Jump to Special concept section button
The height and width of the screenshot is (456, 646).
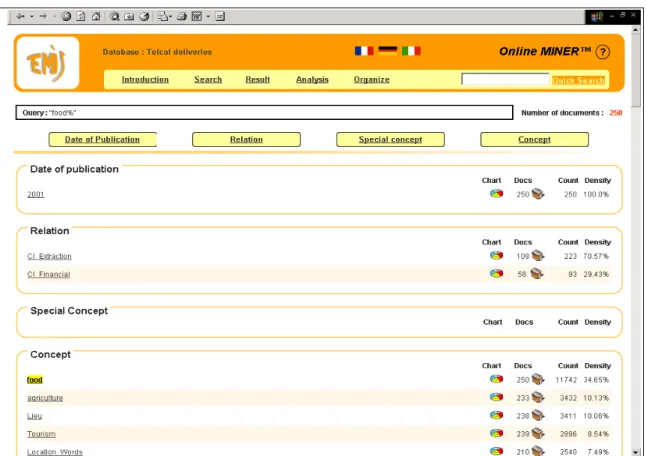390,139
